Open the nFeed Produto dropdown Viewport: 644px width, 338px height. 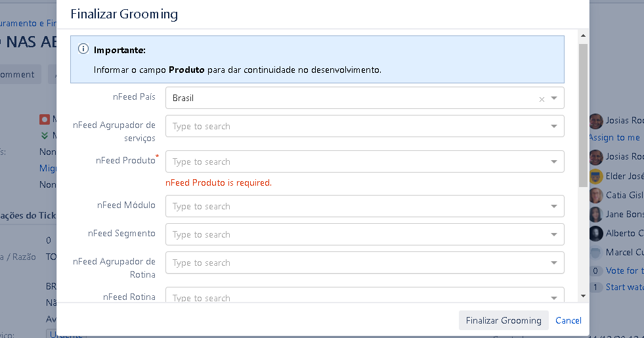coord(555,161)
